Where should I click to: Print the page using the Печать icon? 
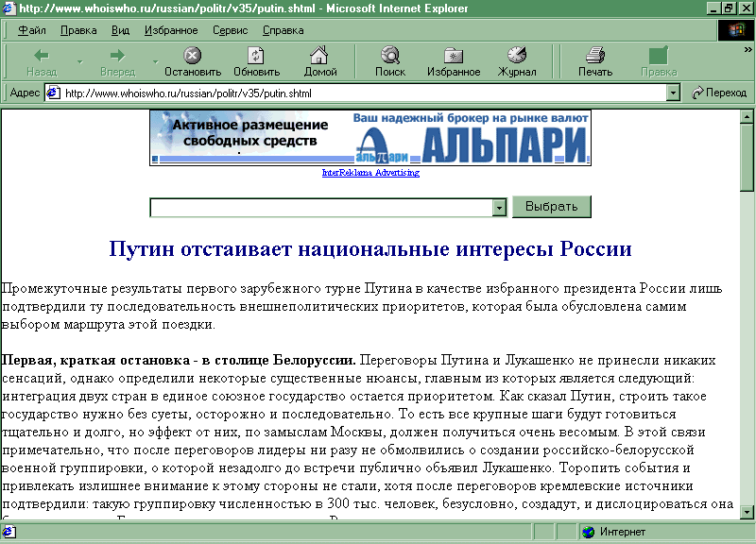(594, 56)
